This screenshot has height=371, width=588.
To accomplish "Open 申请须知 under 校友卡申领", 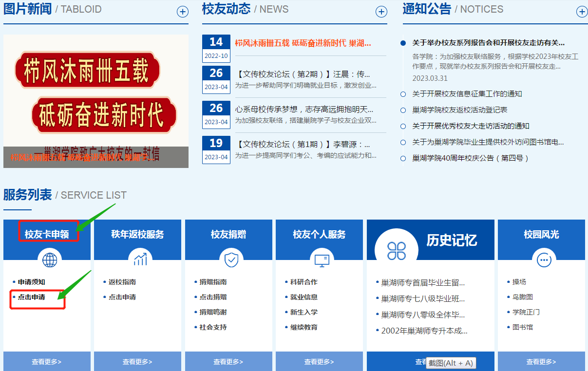I will [x=32, y=282].
